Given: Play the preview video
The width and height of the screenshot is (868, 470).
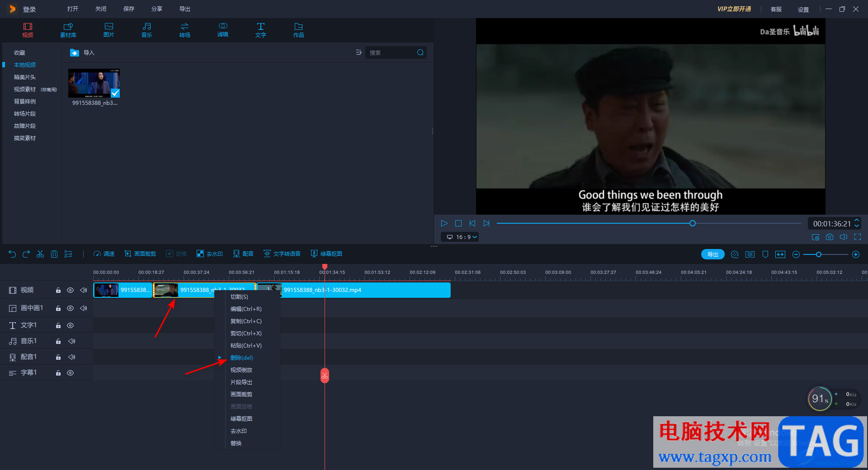Looking at the screenshot, I should coord(444,223).
